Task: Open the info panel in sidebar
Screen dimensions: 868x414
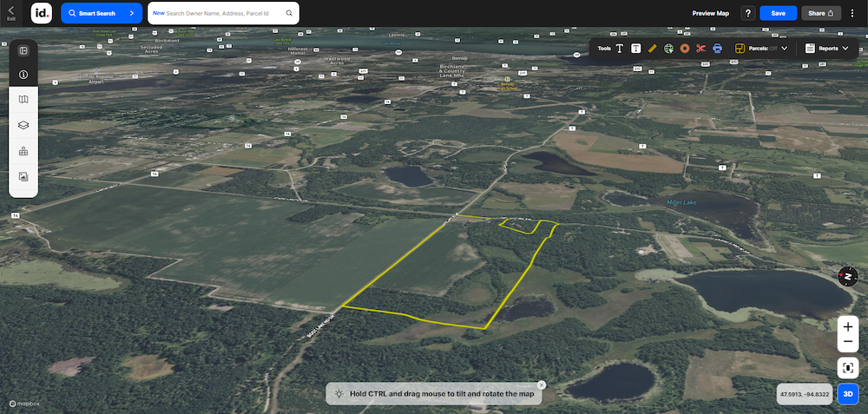Action: (23, 75)
